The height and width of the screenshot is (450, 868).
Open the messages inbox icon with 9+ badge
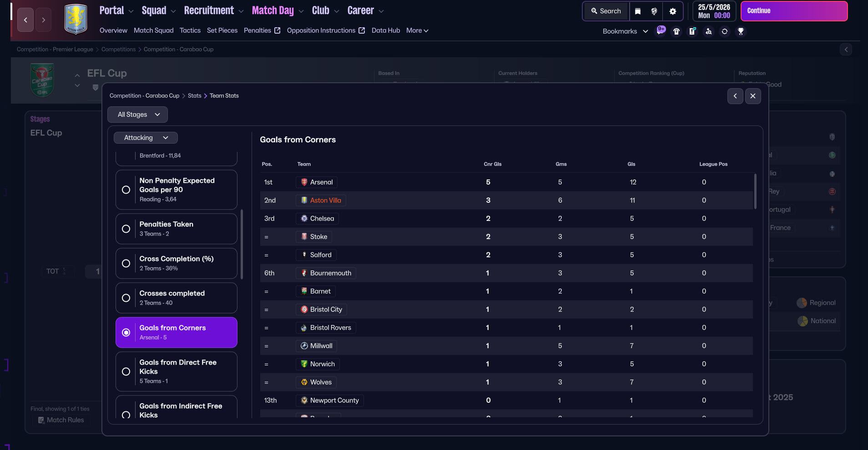coord(661,31)
